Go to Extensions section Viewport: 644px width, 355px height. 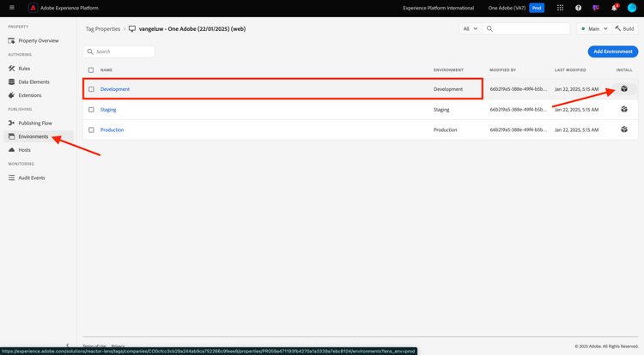[30, 95]
